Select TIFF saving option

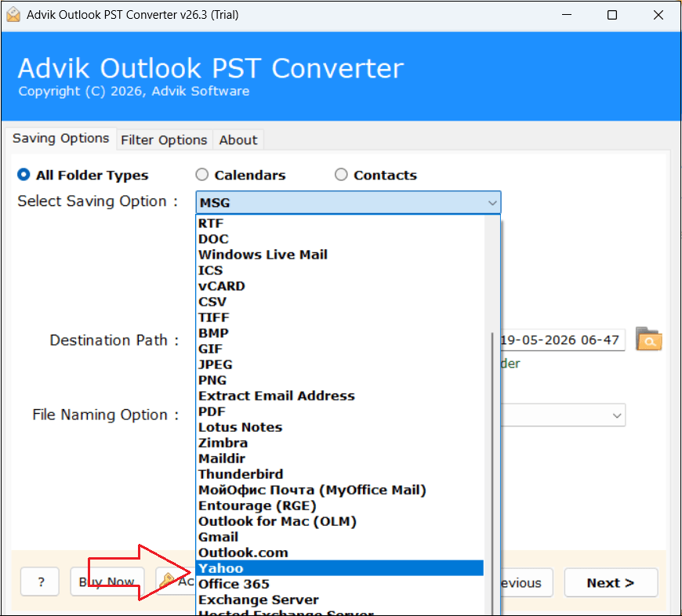340,317
